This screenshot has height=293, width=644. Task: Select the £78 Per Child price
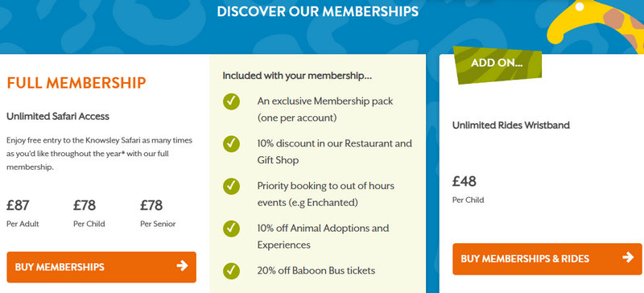point(89,213)
